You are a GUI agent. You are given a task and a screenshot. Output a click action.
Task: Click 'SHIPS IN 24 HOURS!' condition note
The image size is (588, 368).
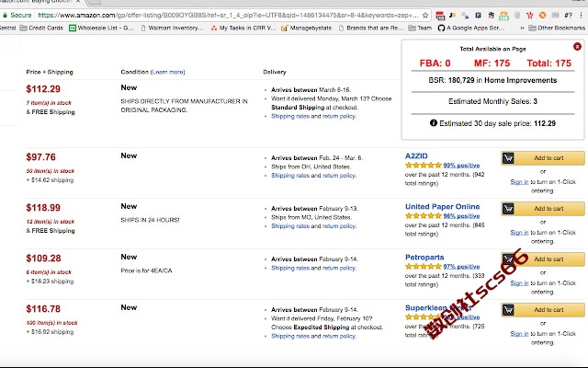coord(150,220)
